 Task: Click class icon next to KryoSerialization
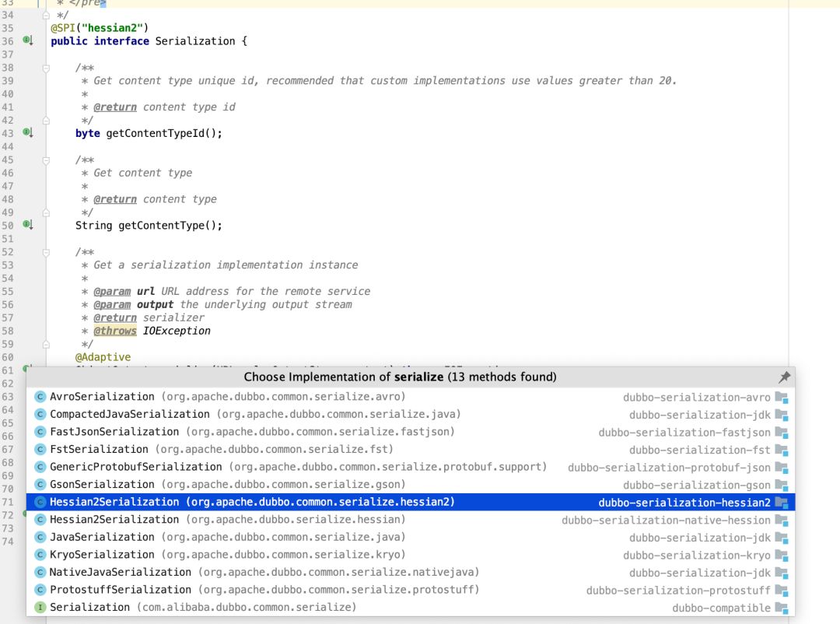coord(40,555)
